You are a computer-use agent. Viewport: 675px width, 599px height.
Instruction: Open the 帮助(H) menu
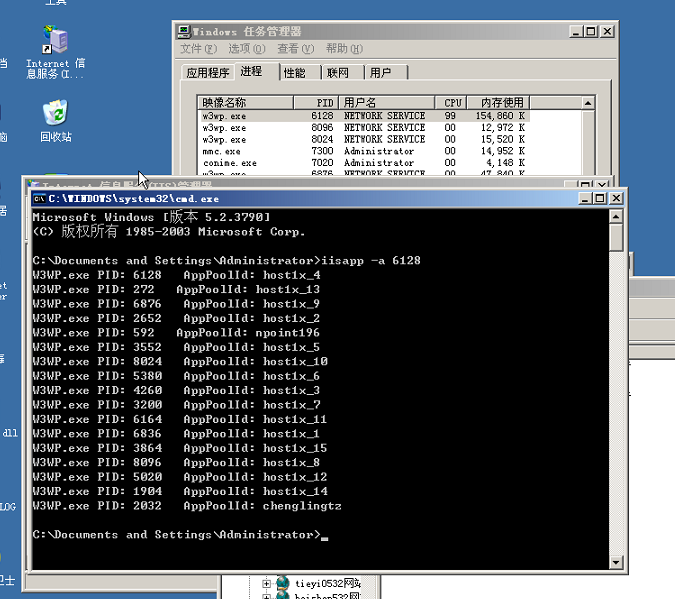343,49
